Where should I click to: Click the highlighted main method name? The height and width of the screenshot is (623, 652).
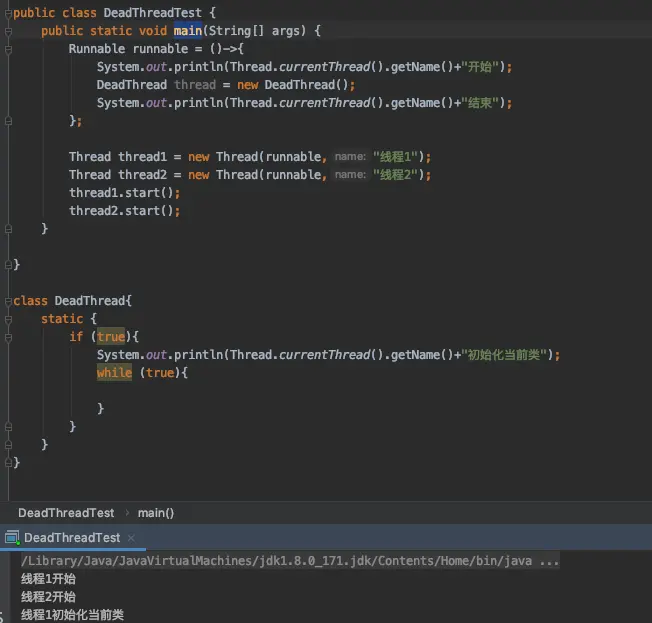(x=188, y=31)
